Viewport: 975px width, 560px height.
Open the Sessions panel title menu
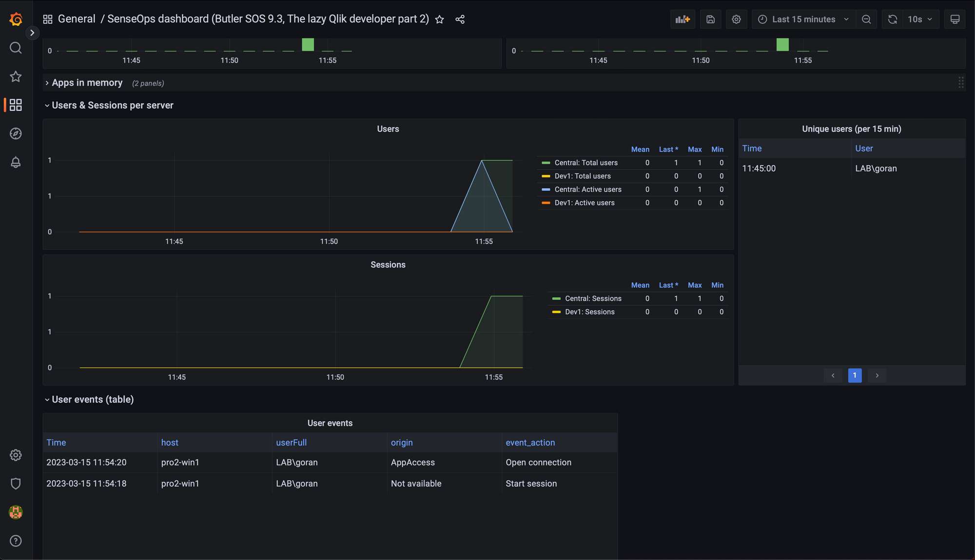point(388,265)
